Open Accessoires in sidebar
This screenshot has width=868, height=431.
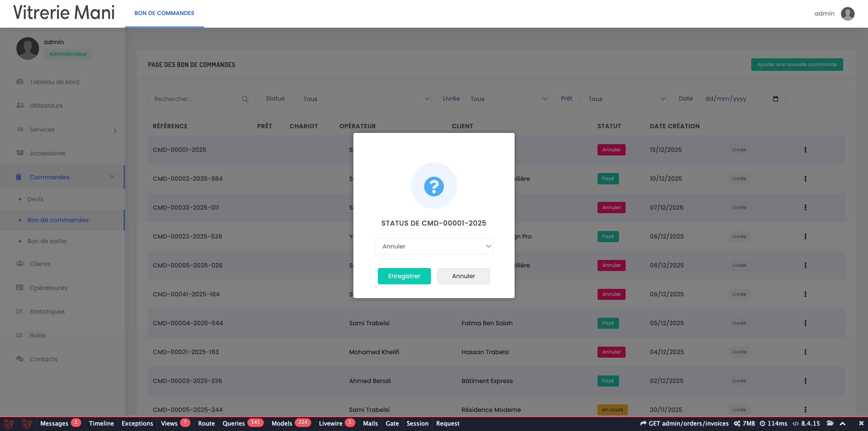[47, 153]
